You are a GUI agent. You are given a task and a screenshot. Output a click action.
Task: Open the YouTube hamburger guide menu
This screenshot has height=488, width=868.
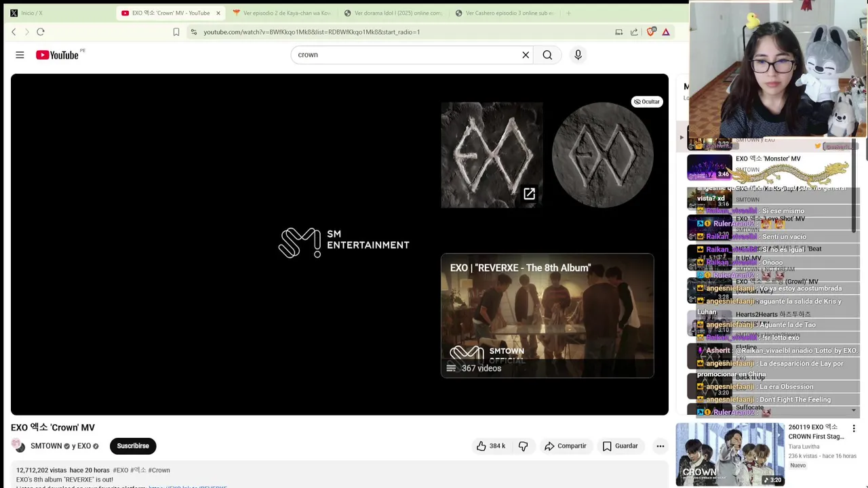coord(20,55)
